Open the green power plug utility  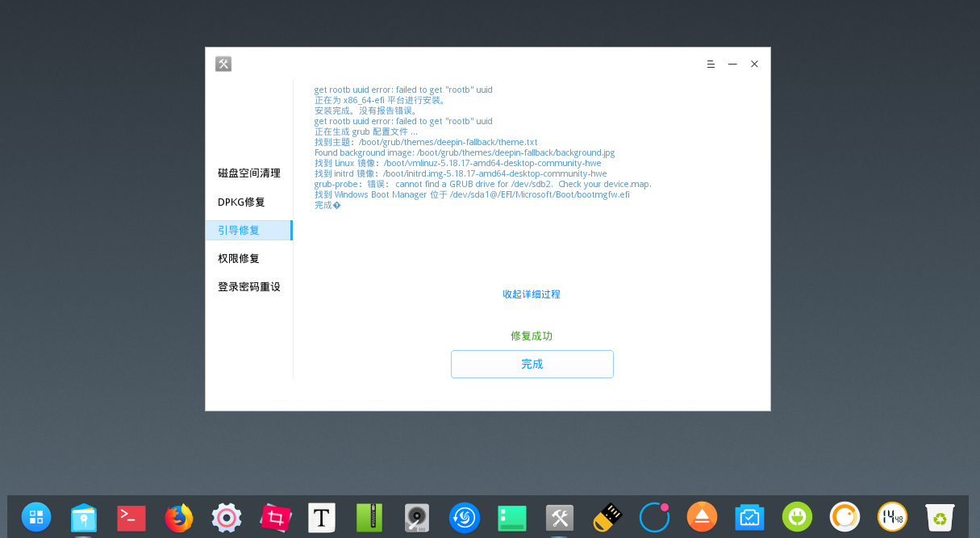click(x=797, y=517)
